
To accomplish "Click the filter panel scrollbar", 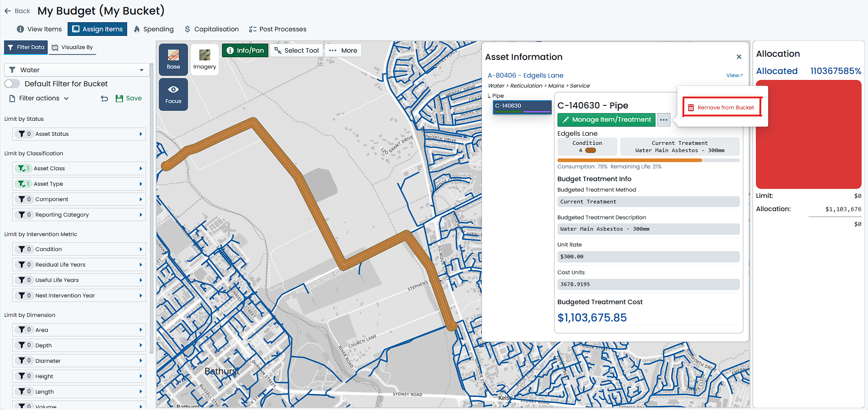I will (x=152, y=209).
